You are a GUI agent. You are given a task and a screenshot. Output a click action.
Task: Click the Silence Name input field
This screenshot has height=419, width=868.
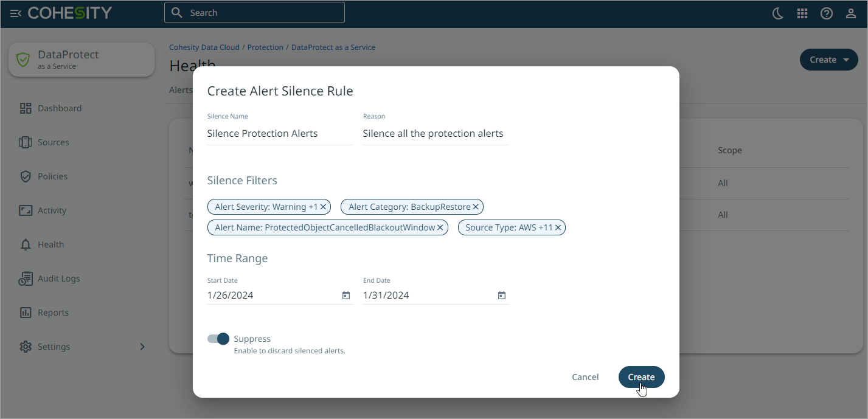tap(280, 134)
